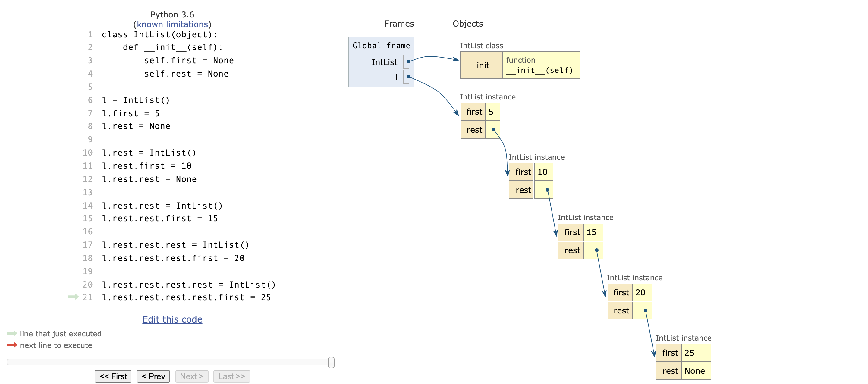The height and width of the screenshot is (384, 868).
Task: Click 'line that just executed' legend text
Action: click(61, 333)
